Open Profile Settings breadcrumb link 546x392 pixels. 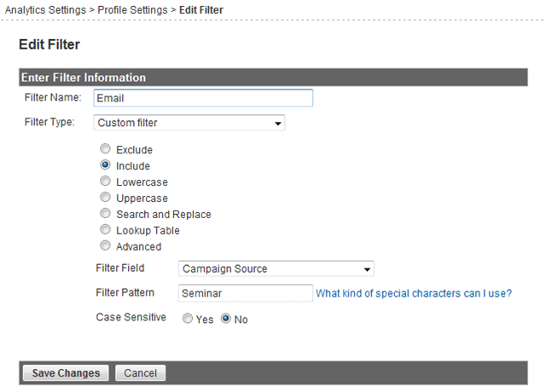132,10
